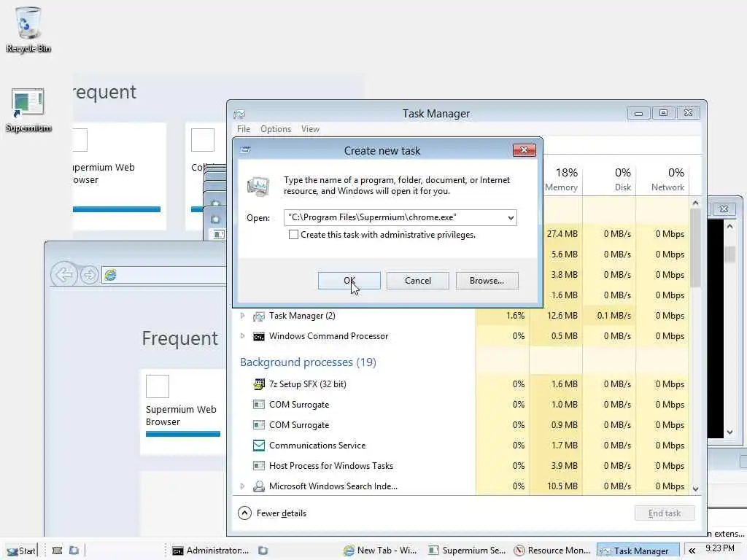
Task: Show hidden tray icons chevron
Action: [692, 551]
